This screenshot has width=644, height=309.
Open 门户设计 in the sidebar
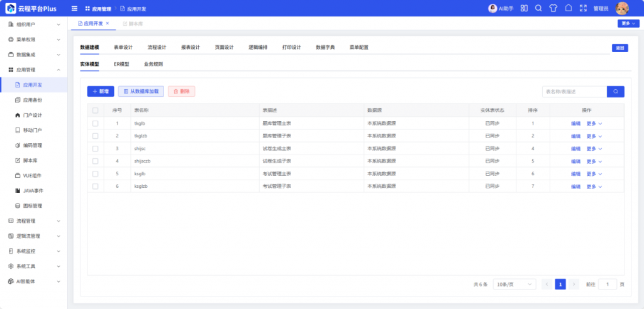tap(33, 116)
